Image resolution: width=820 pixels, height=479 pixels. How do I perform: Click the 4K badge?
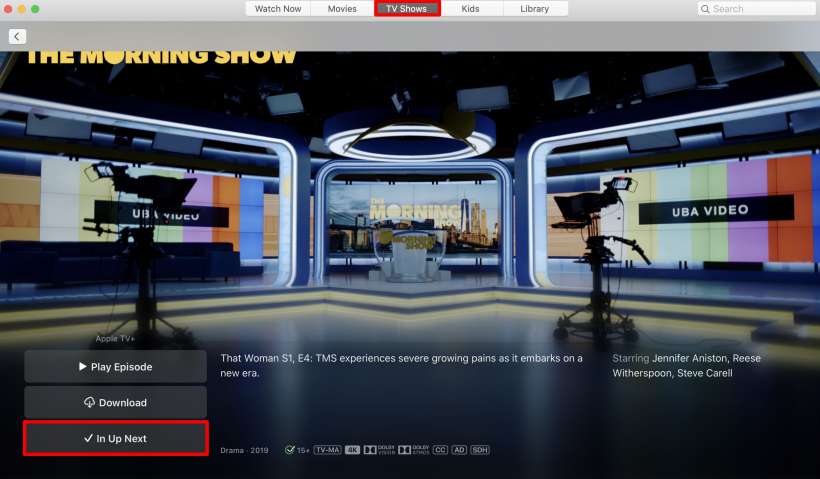point(352,450)
